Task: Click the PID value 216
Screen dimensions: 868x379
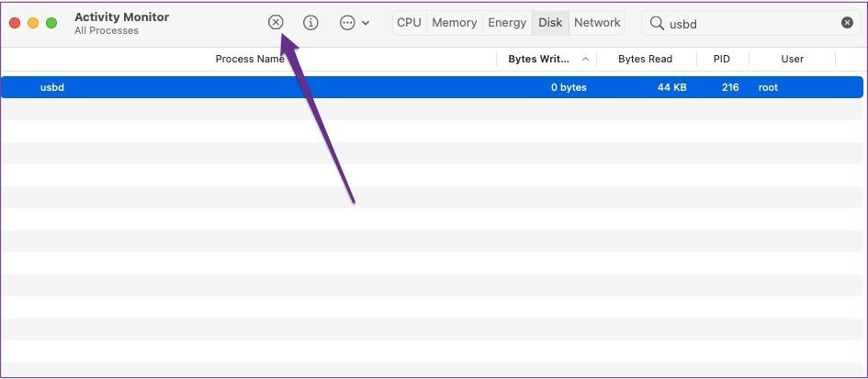Action: 730,87
